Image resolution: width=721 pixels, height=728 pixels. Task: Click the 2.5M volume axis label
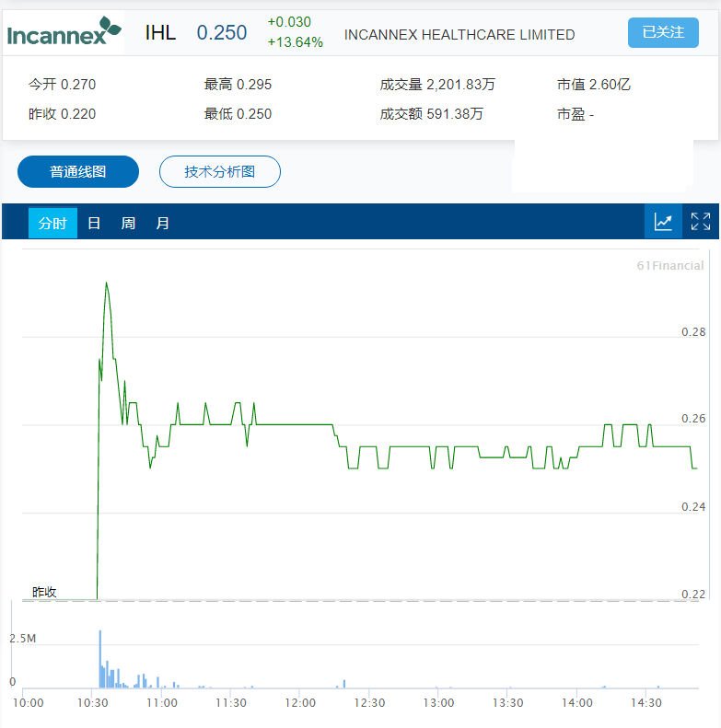(x=23, y=639)
